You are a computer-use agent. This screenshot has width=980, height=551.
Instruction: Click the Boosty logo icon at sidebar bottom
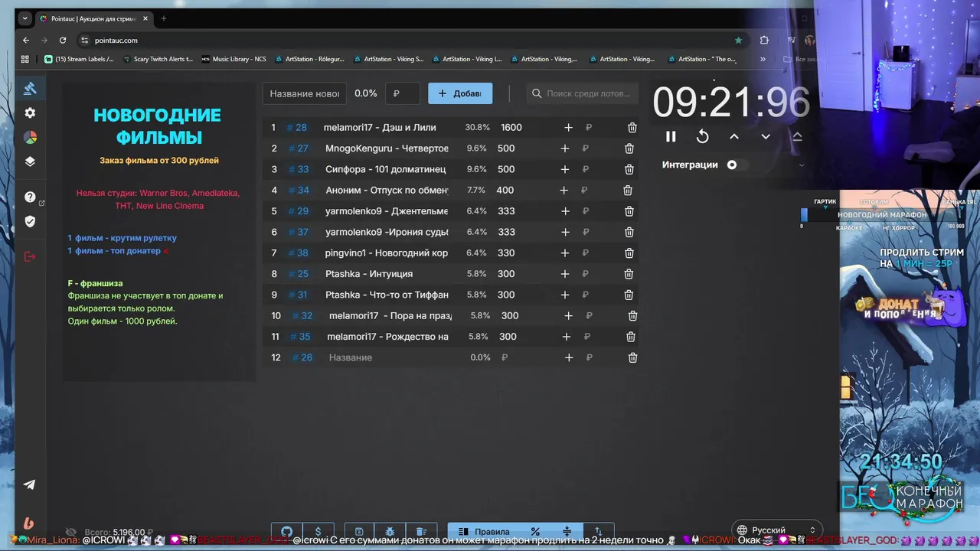pos(28,523)
